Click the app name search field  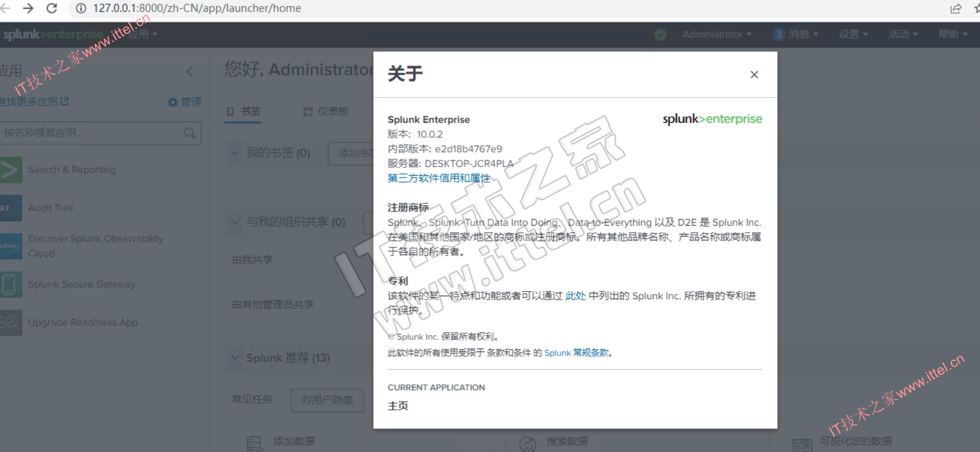click(91, 133)
